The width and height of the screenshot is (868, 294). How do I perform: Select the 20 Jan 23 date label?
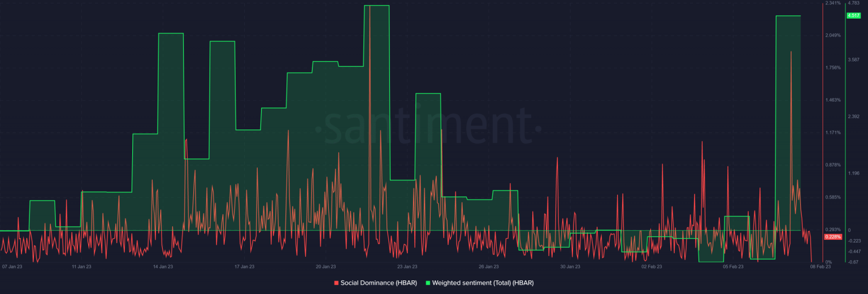[326, 266]
